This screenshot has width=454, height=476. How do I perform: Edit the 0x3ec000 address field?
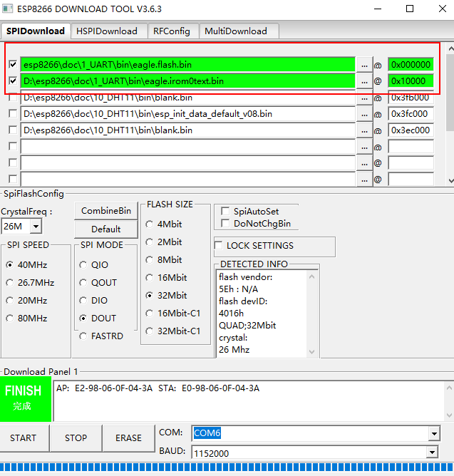[x=411, y=130]
